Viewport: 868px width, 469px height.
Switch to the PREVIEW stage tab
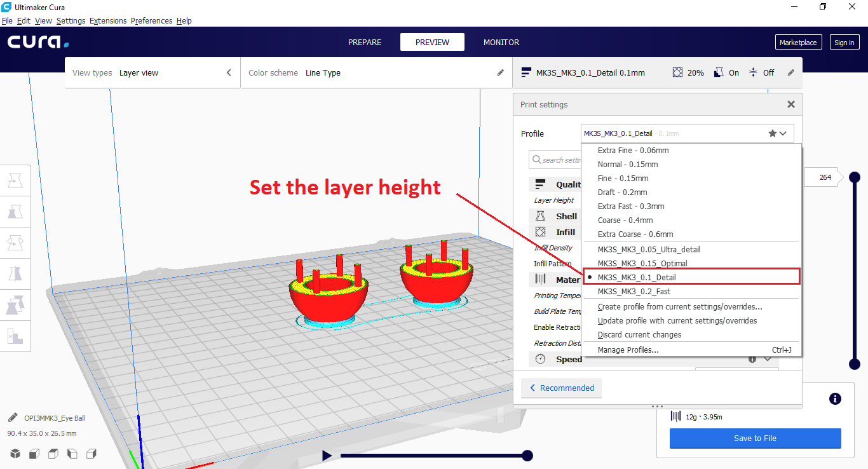[x=432, y=42]
